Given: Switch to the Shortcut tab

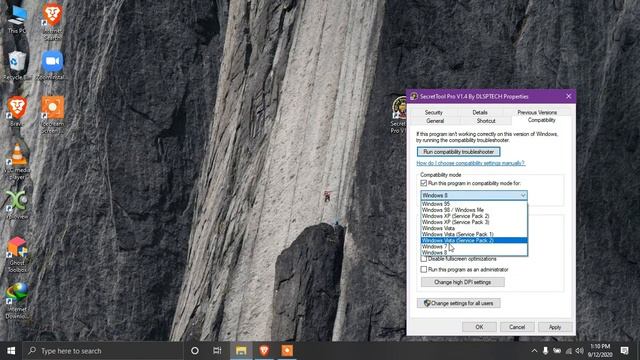Looking at the screenshot, I should (x=486, y=121).
